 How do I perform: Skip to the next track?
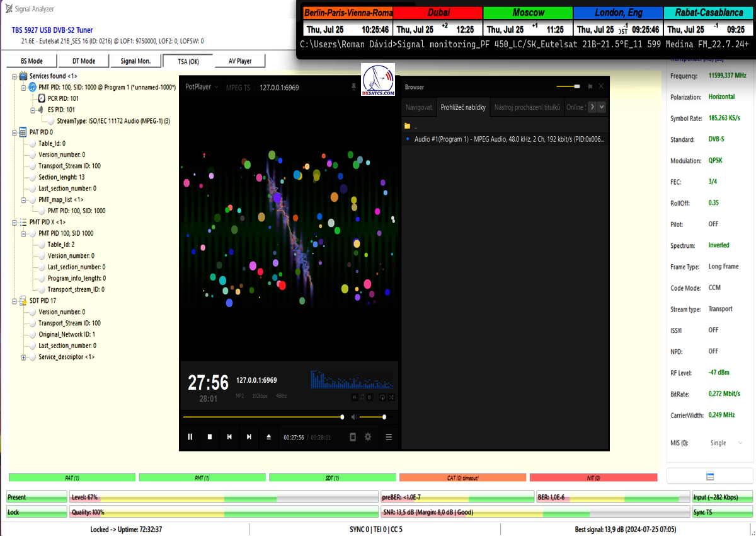(249, 437)
